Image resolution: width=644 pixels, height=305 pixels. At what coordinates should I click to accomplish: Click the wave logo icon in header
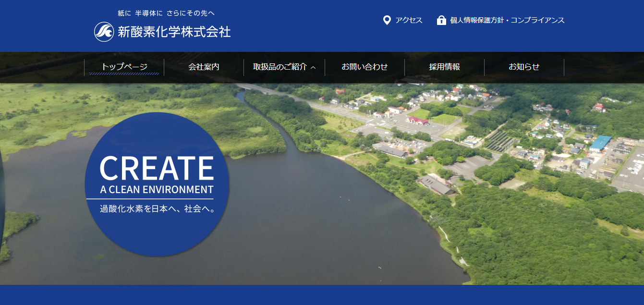click(104, 32)
